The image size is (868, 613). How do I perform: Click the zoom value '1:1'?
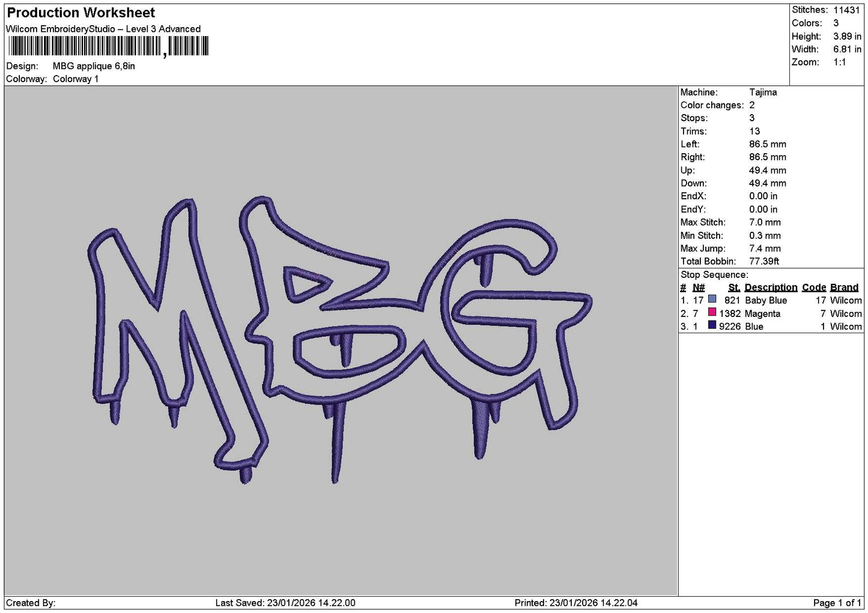pyautogui.click(x=839, y=62)
